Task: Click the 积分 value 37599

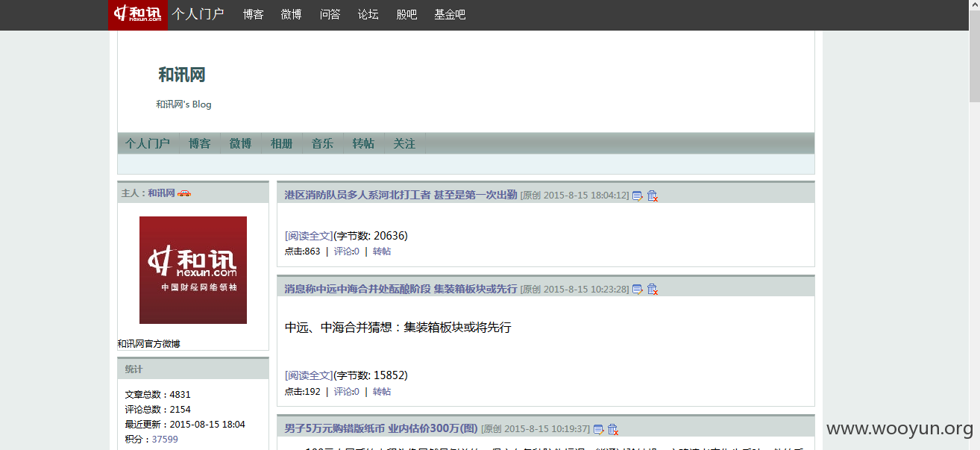Action: coord(165,440)
